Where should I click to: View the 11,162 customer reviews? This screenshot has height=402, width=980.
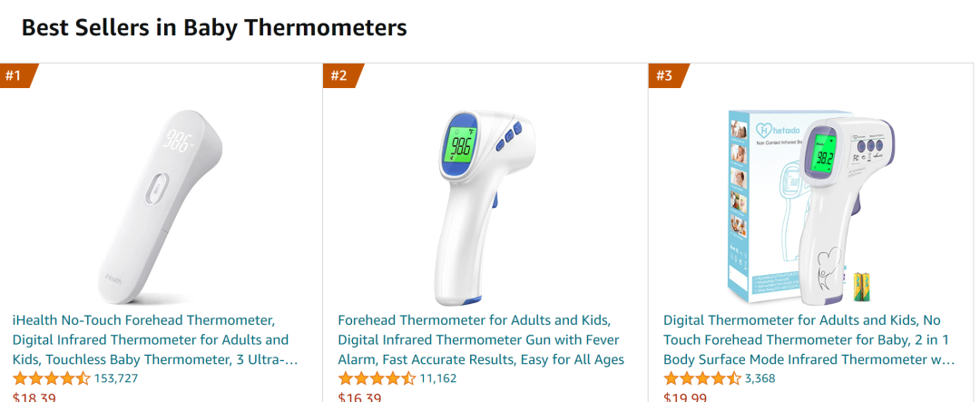tap(438, 378)
